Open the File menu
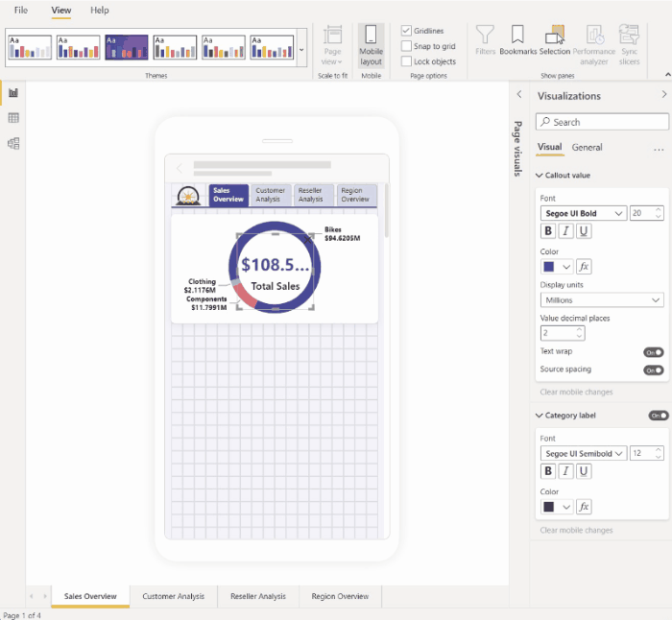 point(21,10)
